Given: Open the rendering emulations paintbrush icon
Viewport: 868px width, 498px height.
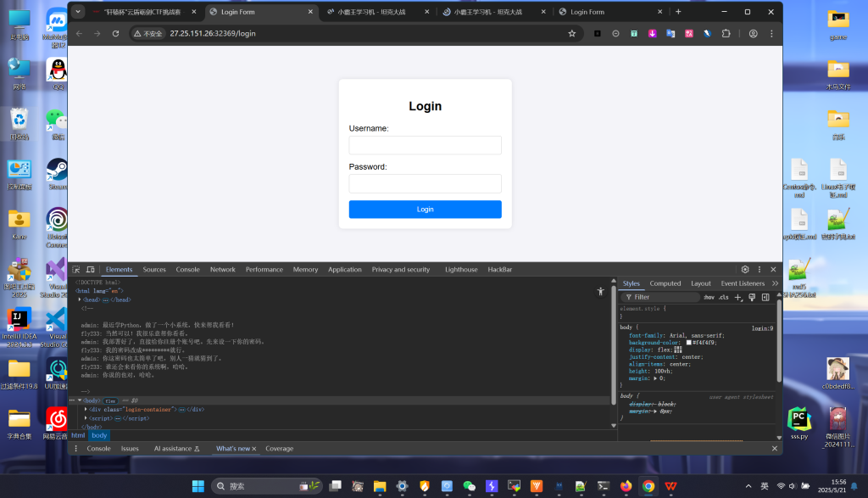Looking at the screenshot, I should click(752, 298).
